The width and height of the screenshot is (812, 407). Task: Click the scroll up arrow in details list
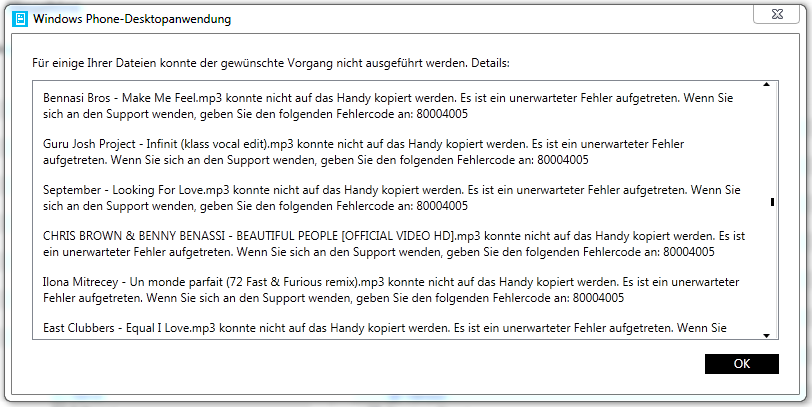766,84
